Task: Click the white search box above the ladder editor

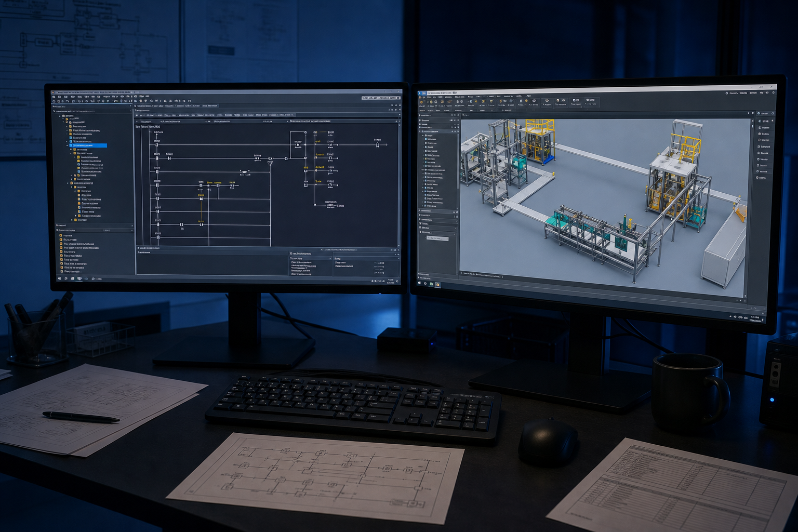Action: [381, 98]
